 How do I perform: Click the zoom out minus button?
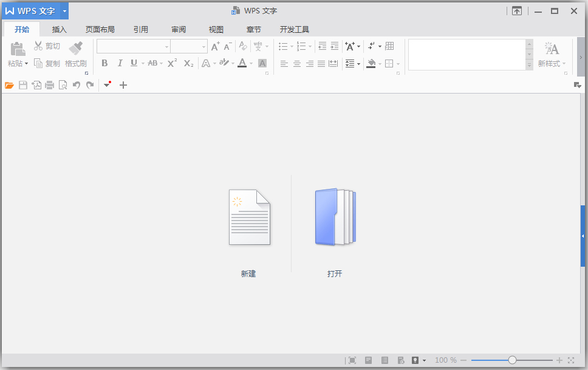coord(463,360)
